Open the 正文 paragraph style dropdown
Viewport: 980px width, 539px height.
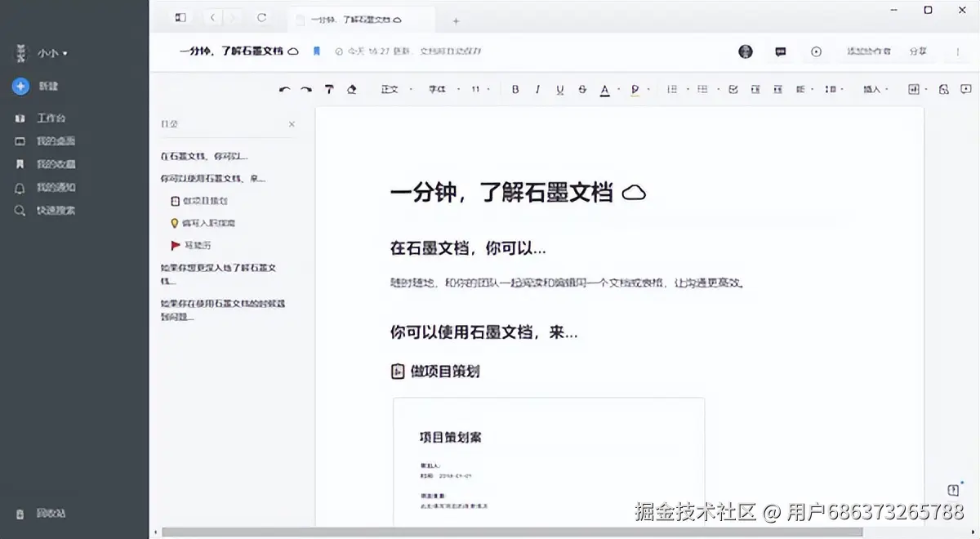point(397,89)
